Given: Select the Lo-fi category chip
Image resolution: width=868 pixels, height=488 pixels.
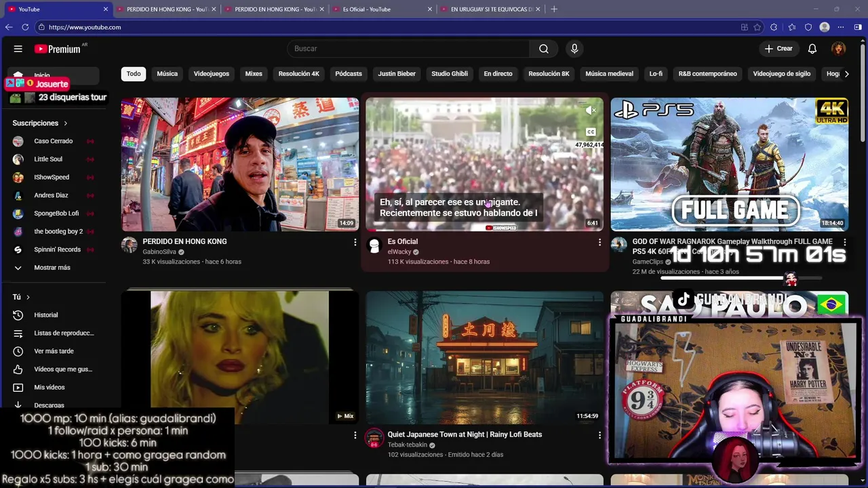Looking at the screenshot, I should 656,74.
